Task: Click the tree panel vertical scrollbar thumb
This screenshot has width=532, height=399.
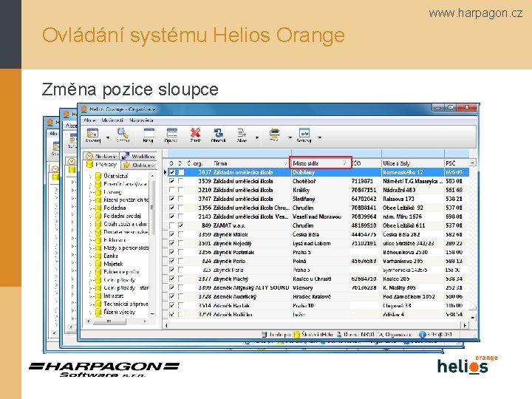Action: 152,208
